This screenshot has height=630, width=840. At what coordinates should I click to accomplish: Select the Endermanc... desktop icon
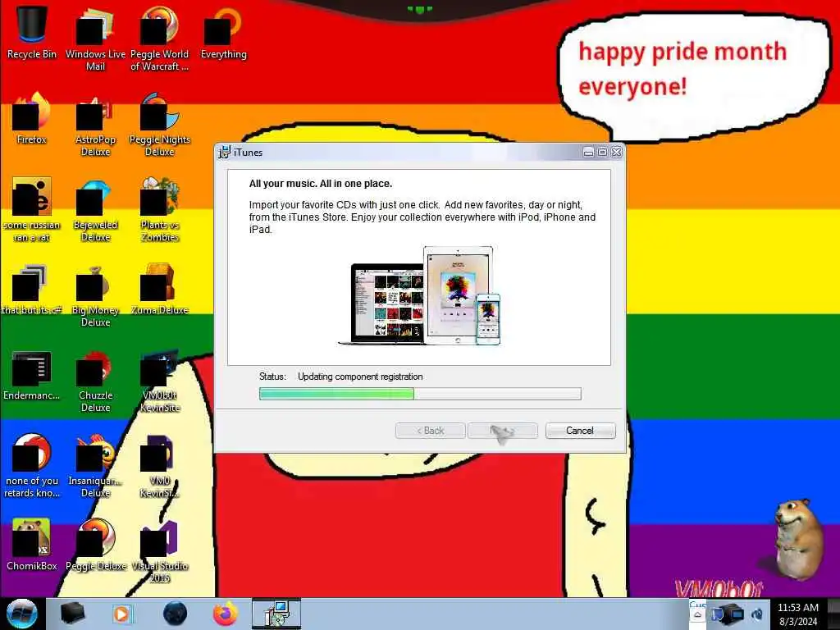click(x=32, y=374)
